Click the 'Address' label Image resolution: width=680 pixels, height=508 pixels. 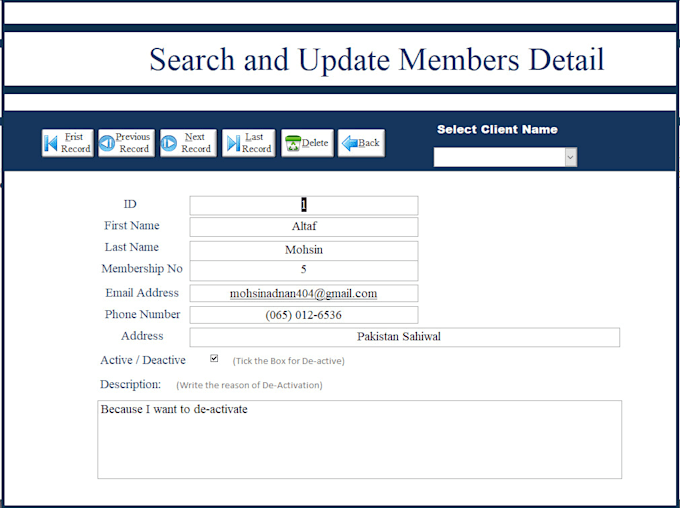click(x=142, y=336)
